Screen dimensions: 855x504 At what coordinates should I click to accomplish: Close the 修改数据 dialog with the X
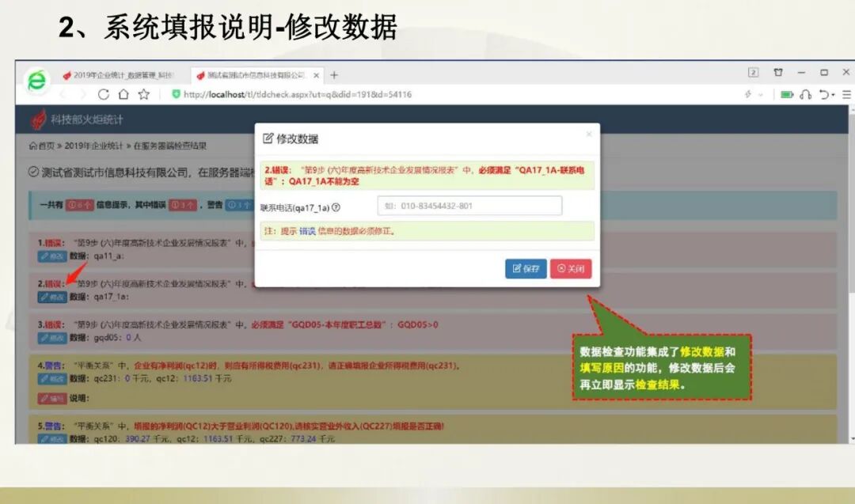[589, 134]
